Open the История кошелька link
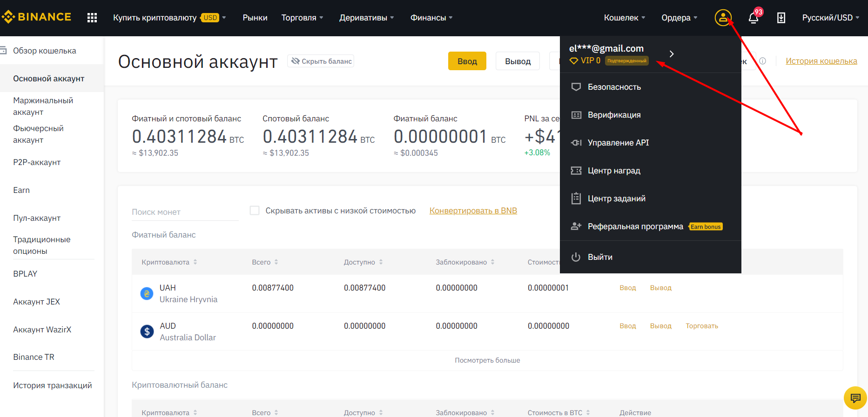This screenshot has height=417, width=868. [x=821, y=61]
